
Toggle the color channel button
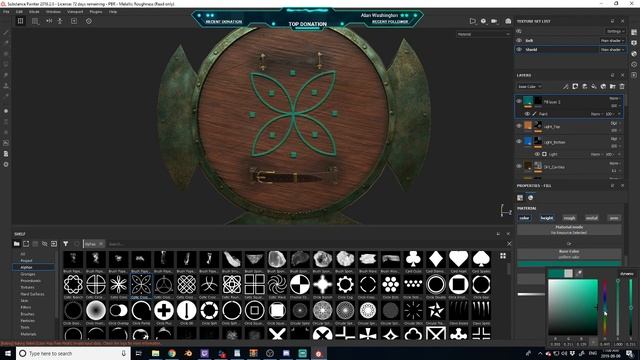(524, 218)
